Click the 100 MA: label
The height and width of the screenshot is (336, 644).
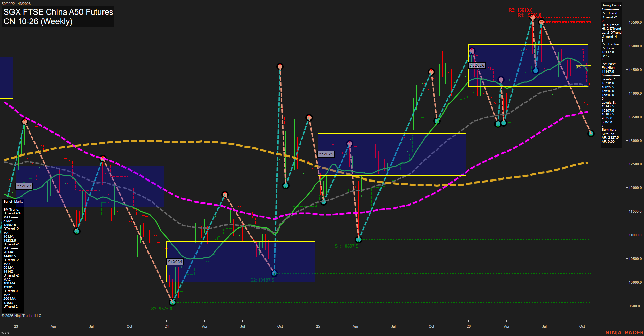10,283
